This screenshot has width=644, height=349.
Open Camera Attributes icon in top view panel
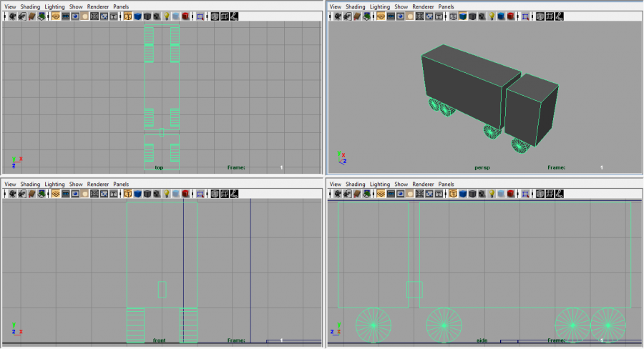click(x=22, y=16)
